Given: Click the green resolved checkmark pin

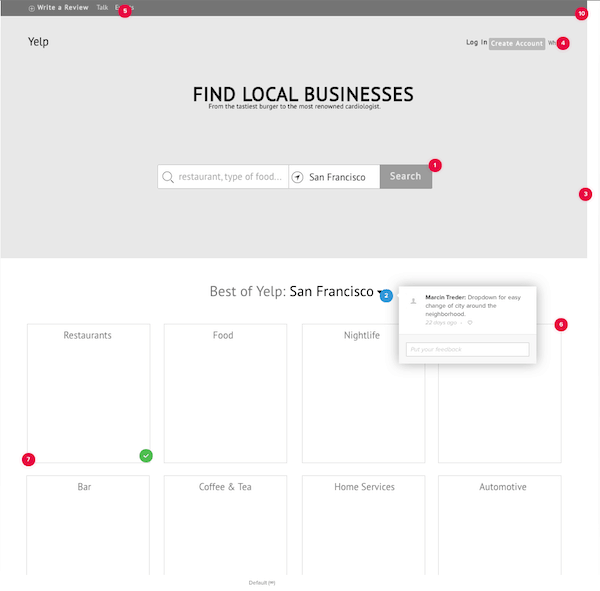Looking at the screenshot, I should [146, 455].
